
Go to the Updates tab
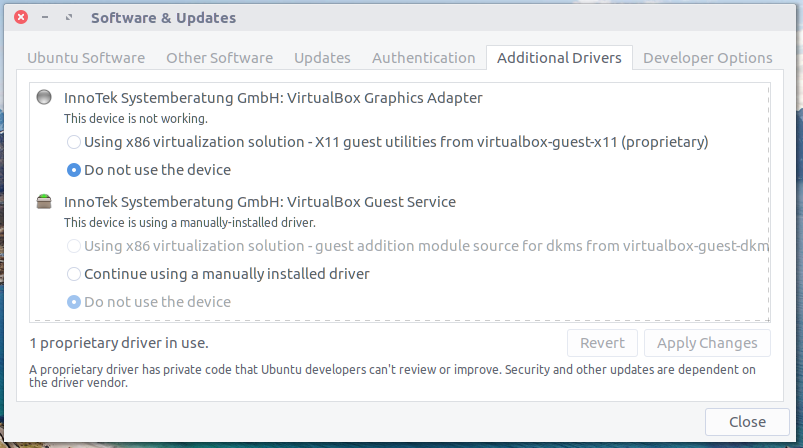(322, 58)
